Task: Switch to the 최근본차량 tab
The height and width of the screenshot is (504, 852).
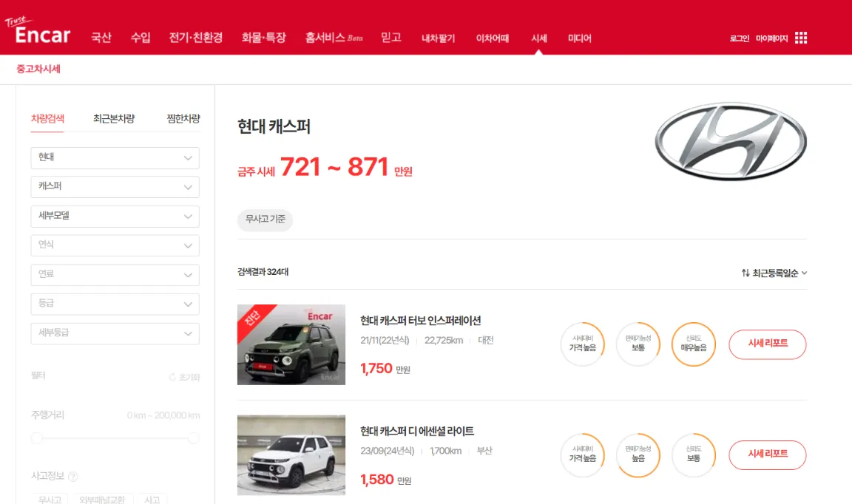Action: coord(114,118)
